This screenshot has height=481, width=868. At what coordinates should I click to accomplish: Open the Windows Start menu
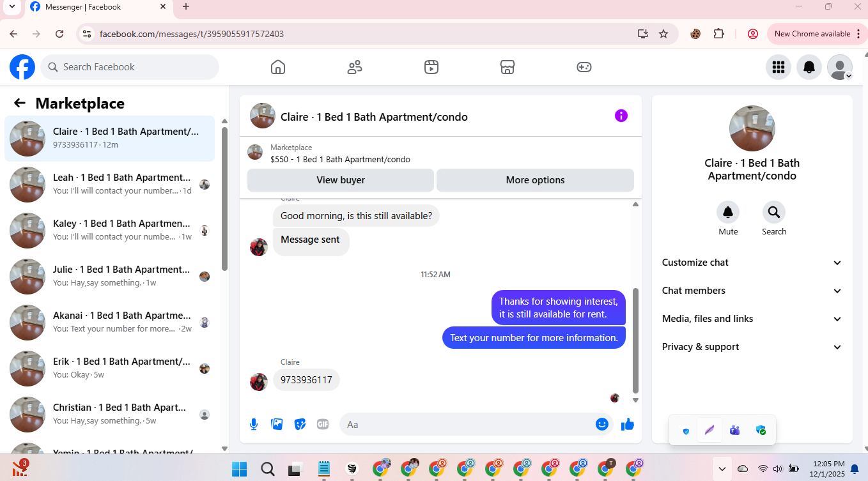pyautogui.click(x=239, y=469)
